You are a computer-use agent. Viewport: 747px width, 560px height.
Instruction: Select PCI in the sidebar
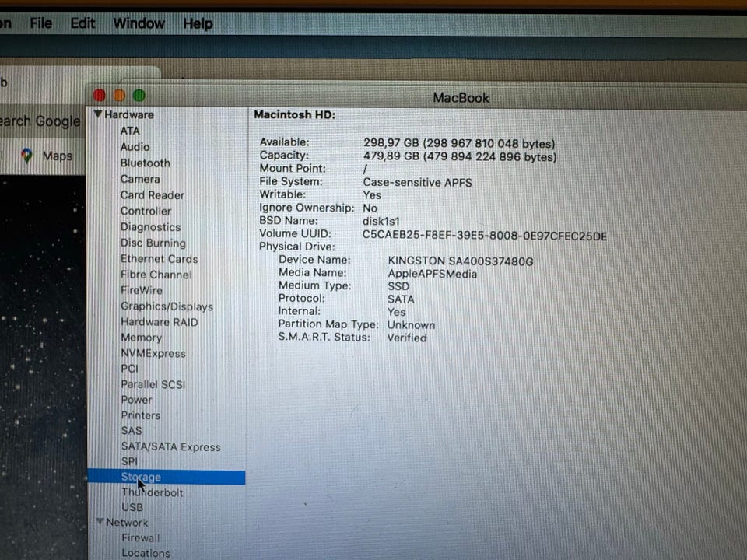[x=130, y=369]
